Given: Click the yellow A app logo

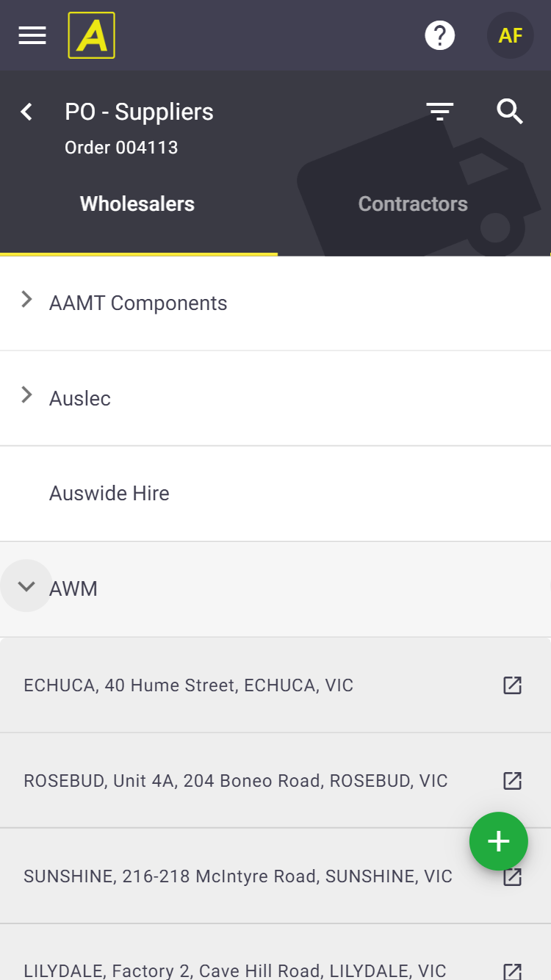Looking at the screenshot, I should pyautogui.click(x=92, y=35).
